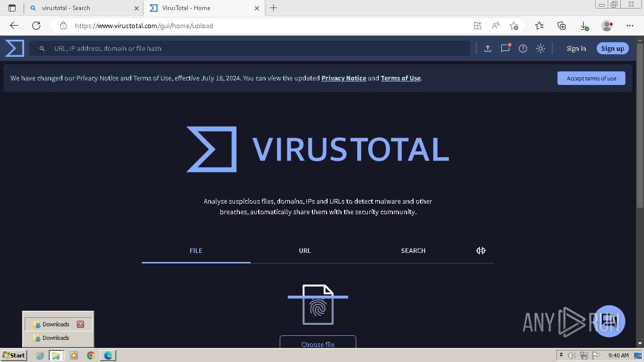This screenshot has width=644, height=362.
Task: Toggle the light/dark theme sun icon
Action: click(540, 48)
